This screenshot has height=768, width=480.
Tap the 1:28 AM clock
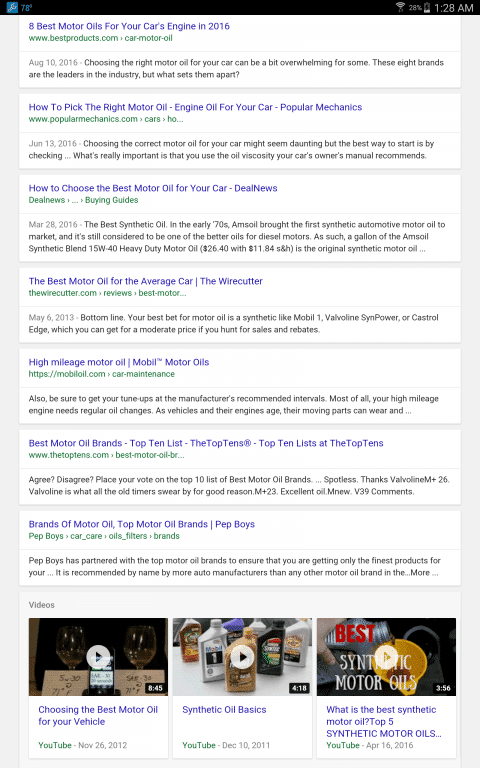pyautogui.click(x=454, y=8)
